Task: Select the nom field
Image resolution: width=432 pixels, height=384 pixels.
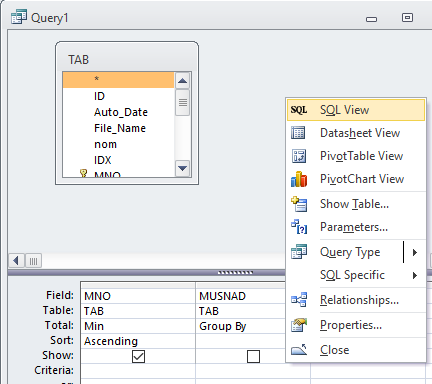Action: tap(118, 144)
